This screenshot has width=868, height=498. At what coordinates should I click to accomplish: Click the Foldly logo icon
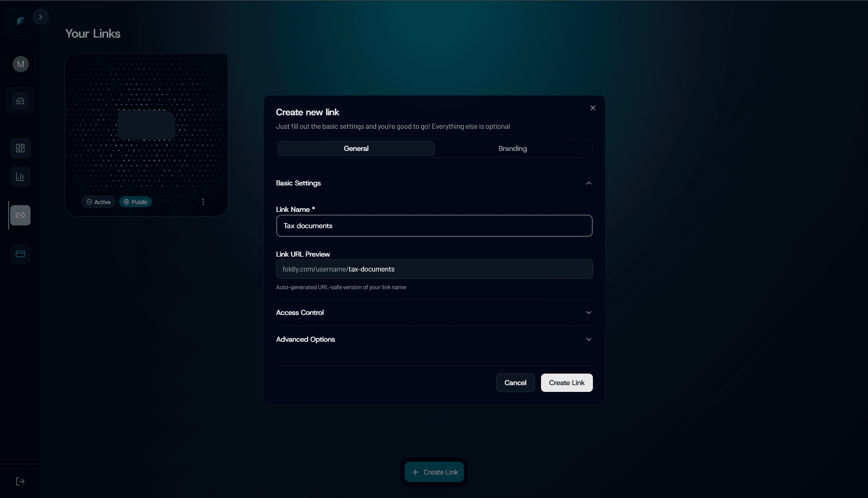(x=21, y=21)
